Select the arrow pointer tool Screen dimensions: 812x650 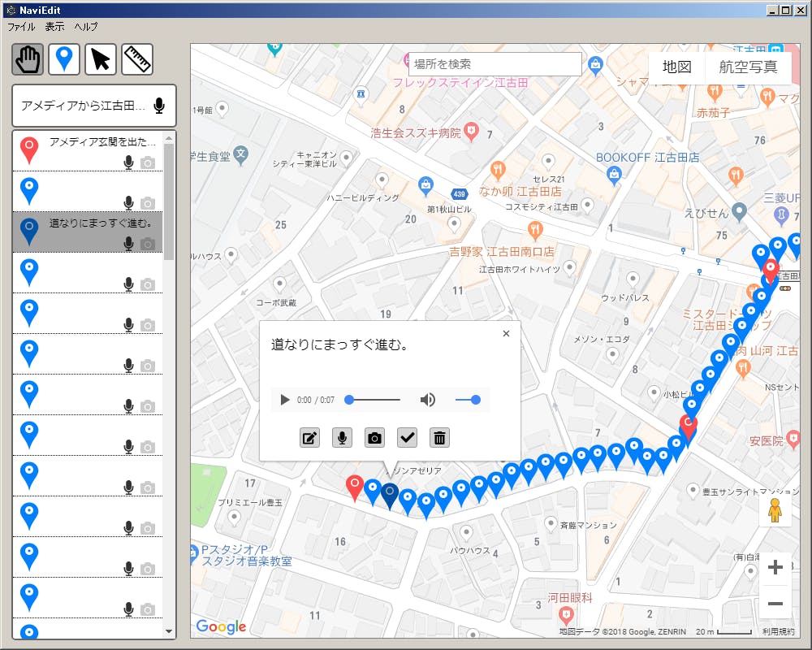101,59
